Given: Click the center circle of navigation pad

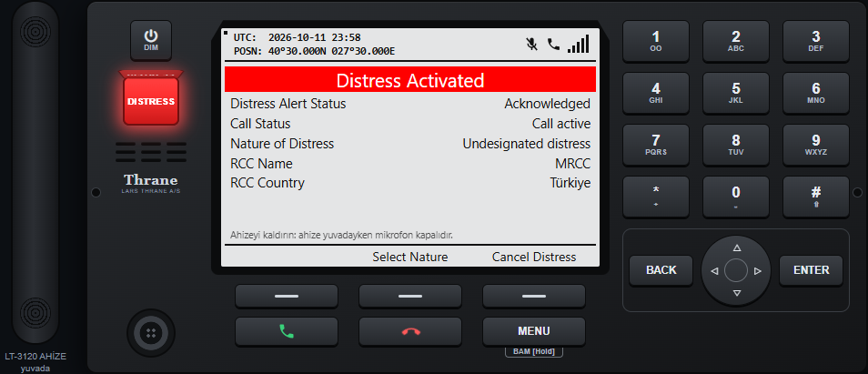Looking at the screenshot, I should coord(736,270).
